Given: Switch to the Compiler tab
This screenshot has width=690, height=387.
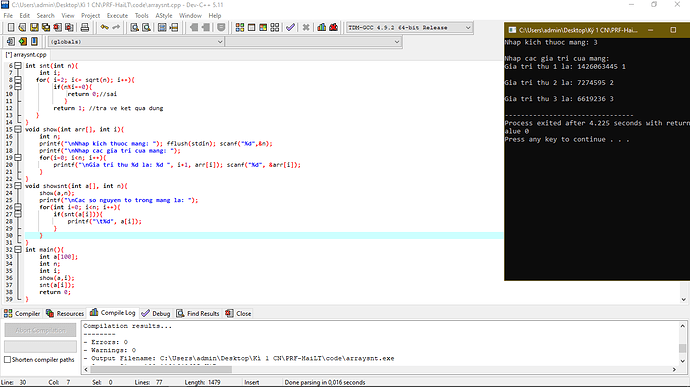Looking at the screenshot, I should pos(22,313).
